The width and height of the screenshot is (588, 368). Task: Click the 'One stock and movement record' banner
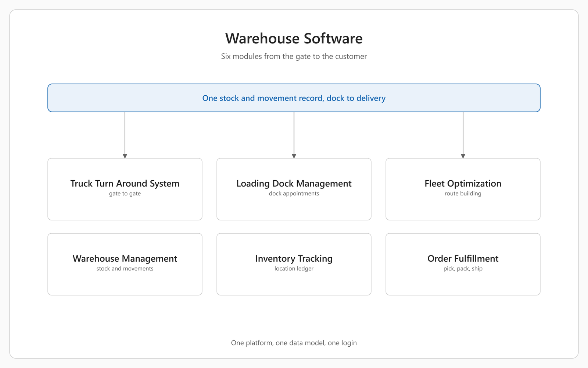pos(294,98)
